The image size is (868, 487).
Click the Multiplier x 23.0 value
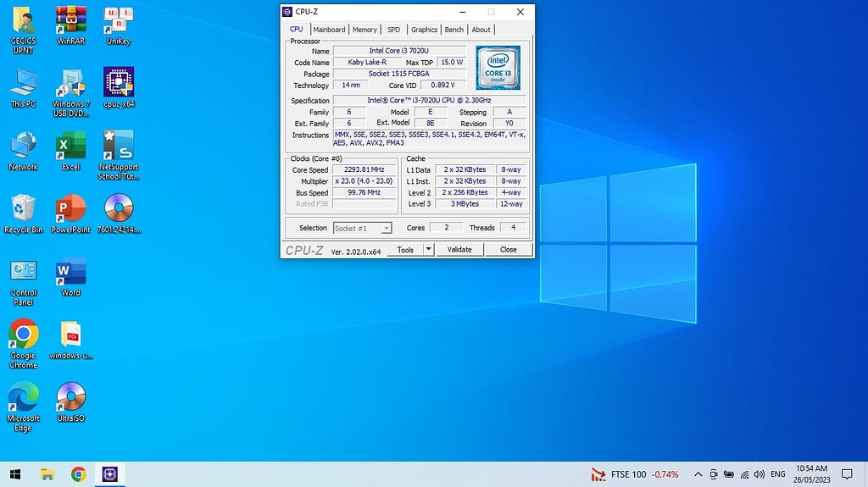pos(364,181)
